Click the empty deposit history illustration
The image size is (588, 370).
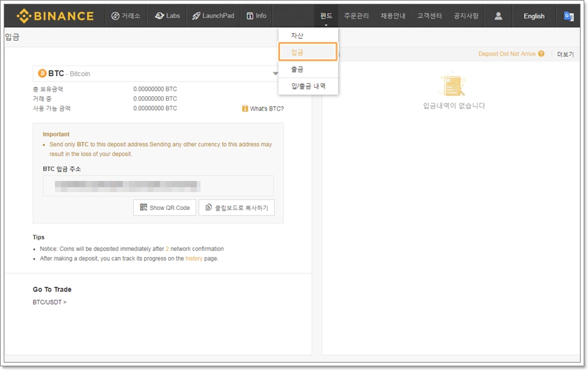pyautogui.click(x=453, y=85)
